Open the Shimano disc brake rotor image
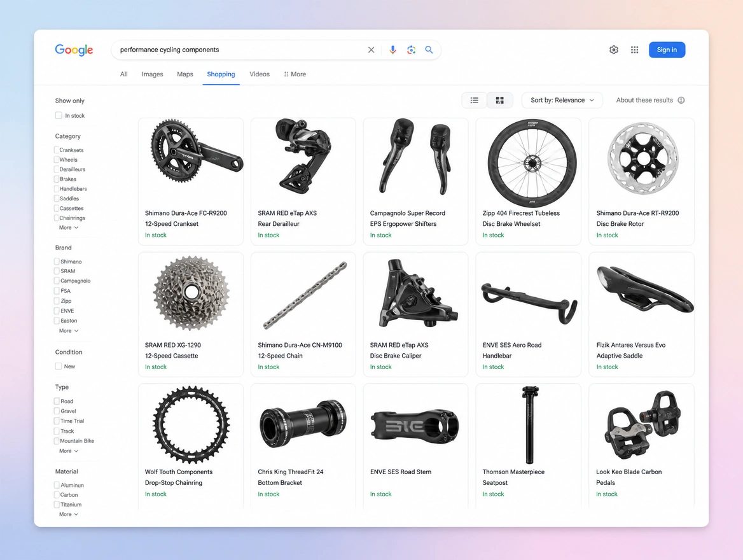This screenshot has width=743, height=560. point(642,158)
